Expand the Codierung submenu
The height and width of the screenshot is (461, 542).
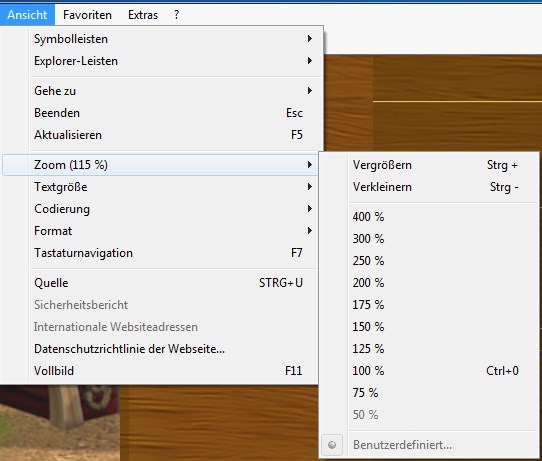(x=160, y=209)
